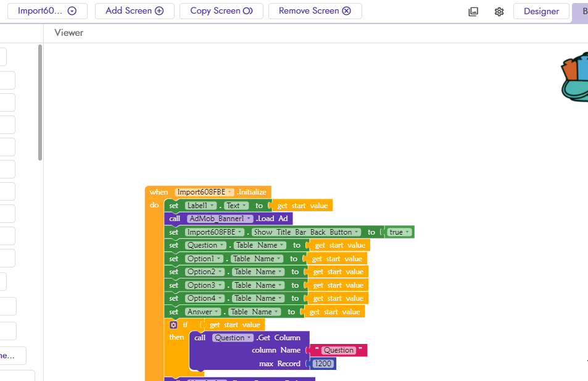Click the Copy Screen button

pos(221,10)
